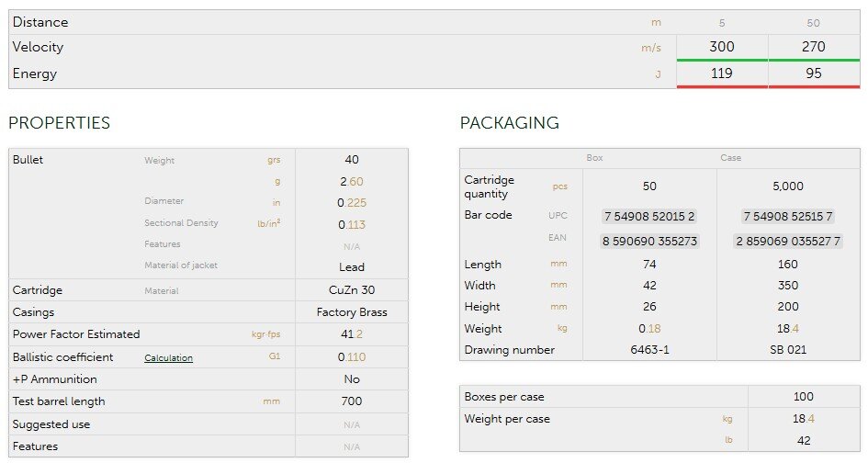This screenshot has height=463, width=868.
Task: Click the Test barrel length value 700
Action: pos(352,401)
